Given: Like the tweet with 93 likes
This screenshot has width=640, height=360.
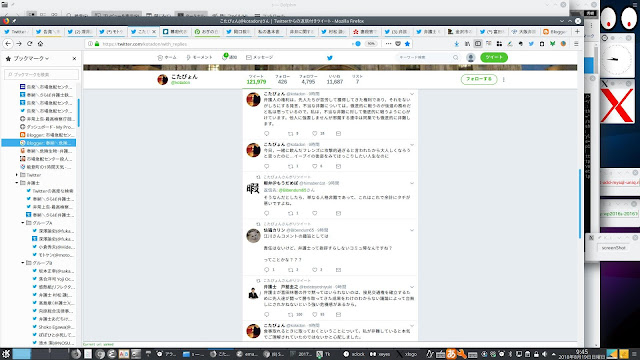Looking at the screenshot, I should (315, 314).
